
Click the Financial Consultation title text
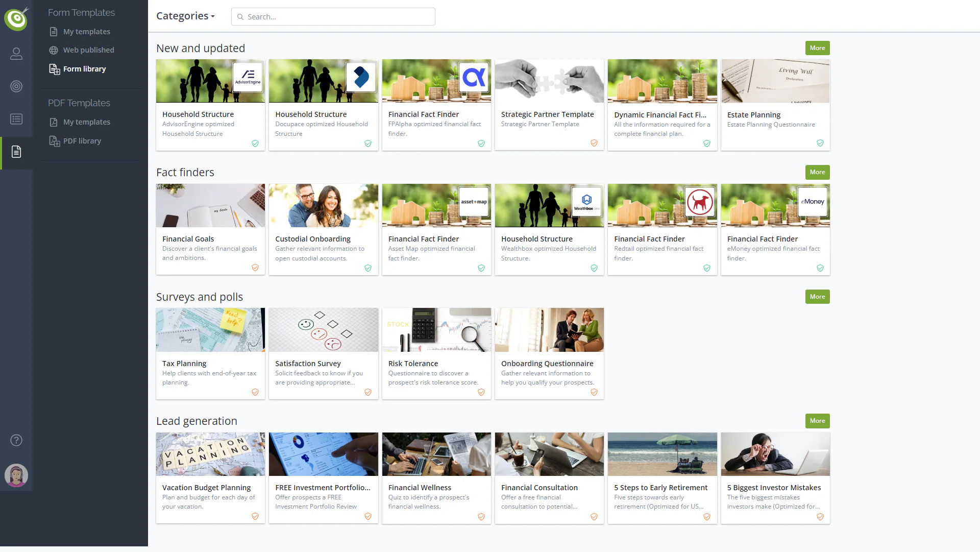click(x=540, y=488)
